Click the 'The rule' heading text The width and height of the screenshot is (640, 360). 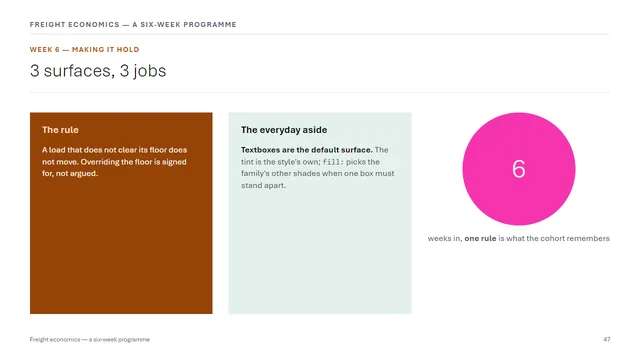click(x=60, y=130)
